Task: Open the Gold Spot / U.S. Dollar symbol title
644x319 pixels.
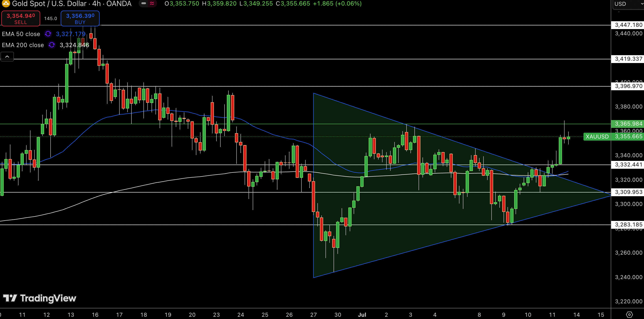Action: click(72, 3)
